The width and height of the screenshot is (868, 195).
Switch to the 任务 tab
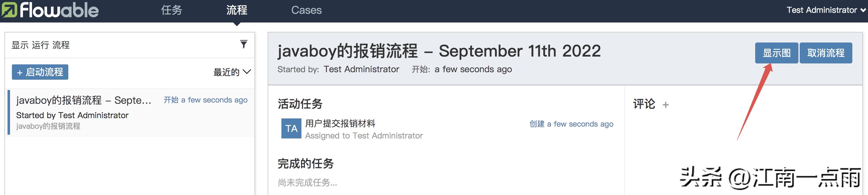171,10
